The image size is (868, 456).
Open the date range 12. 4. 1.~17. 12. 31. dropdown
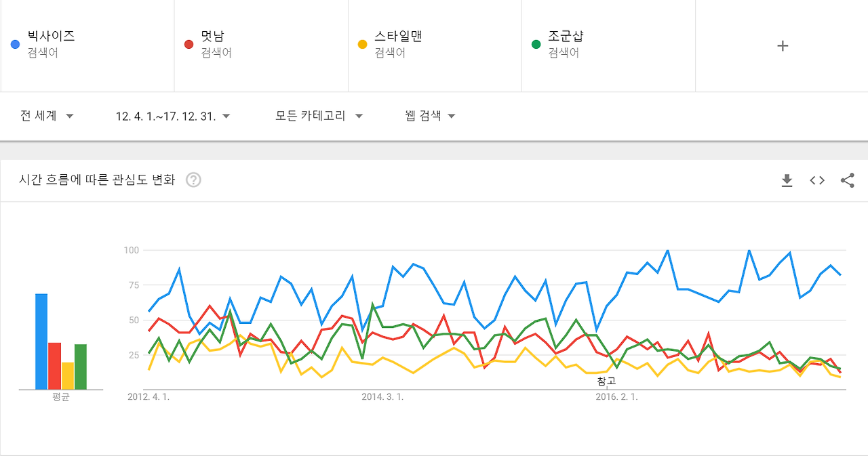[173, 116]
